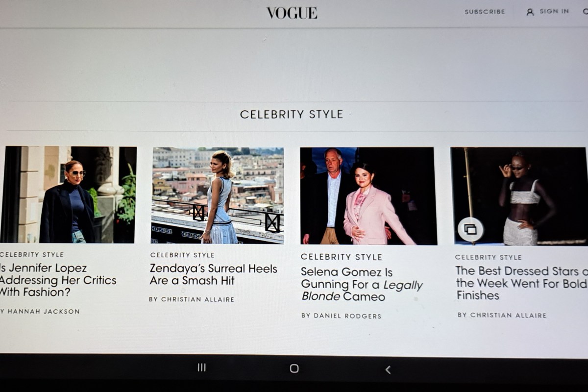Click the Sign In link
588x392 pixels.
554,11
